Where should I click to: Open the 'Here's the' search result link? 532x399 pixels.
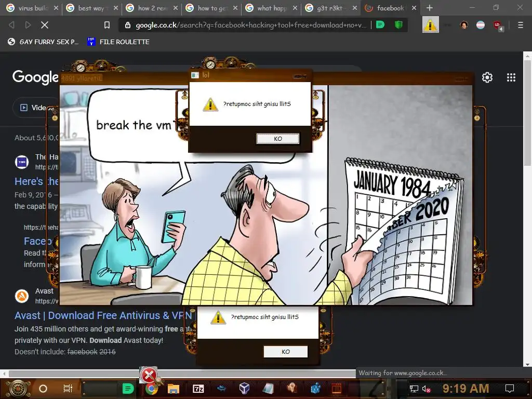(x=36, y=181)
